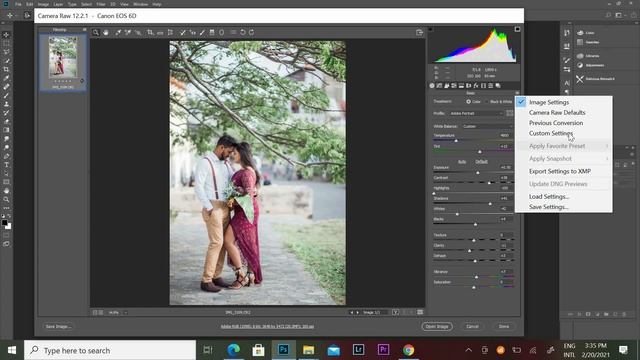Open the Basic panel flyout menu button
This screenshot has height=360, width=640.
[517, 93]
